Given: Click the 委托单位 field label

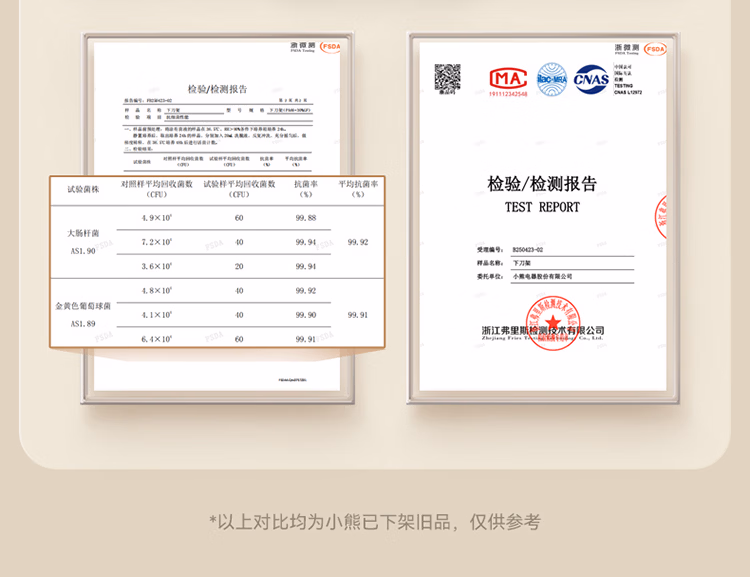Looking at the screenshot, I should point(489,277).
